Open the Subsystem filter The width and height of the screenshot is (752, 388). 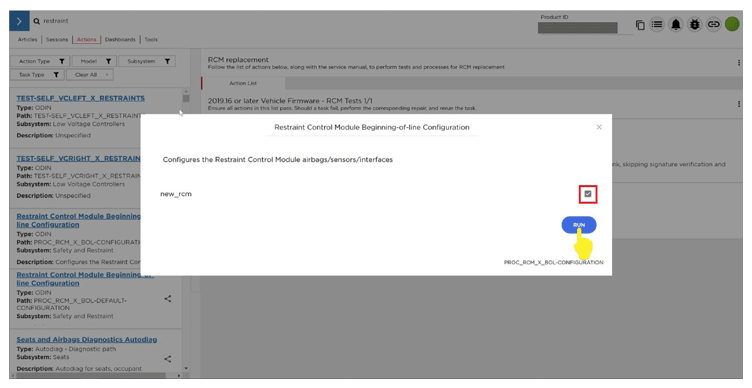(x=147, y=61)
